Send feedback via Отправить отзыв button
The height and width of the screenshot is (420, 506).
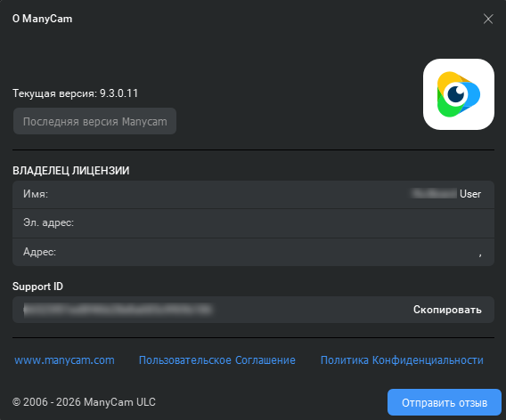tap(445, 402)
